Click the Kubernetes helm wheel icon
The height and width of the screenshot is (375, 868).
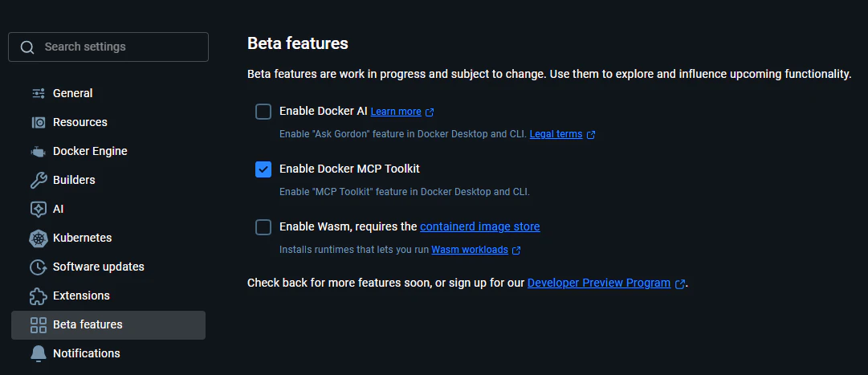click(x=38, y=238)
